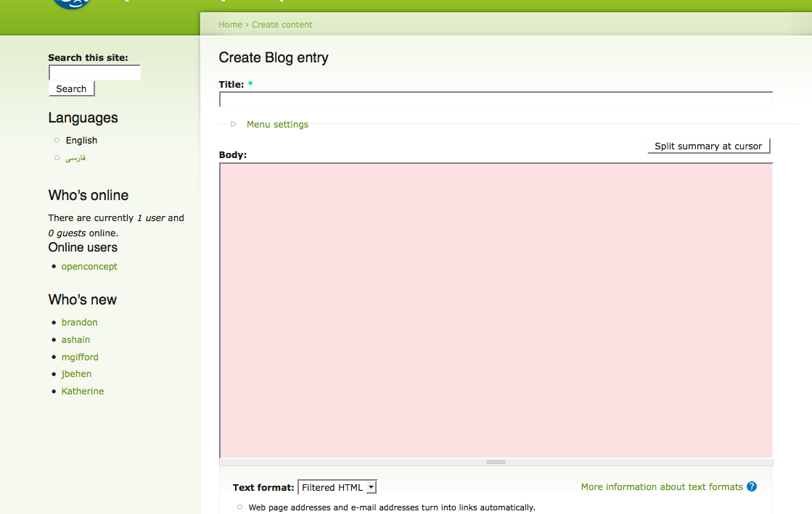Screen dimensions: 812x514
Task: Click Split summary at cursor button
Action: 708,146
